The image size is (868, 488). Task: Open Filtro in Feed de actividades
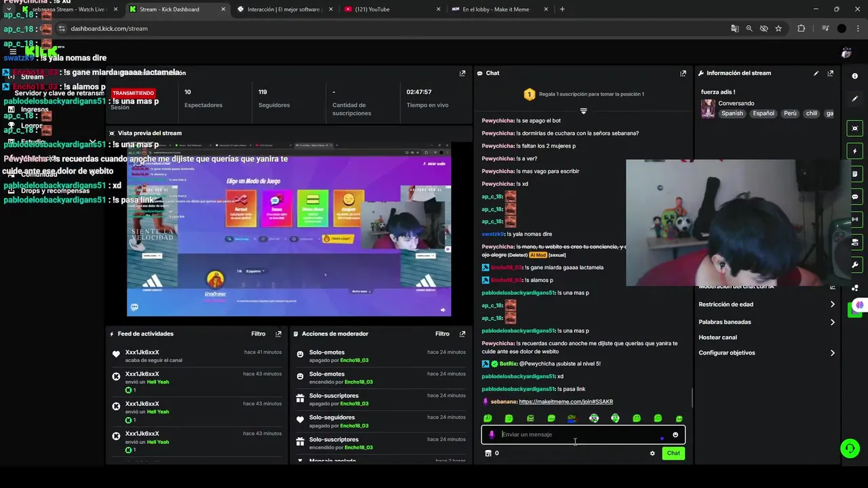pos(258,334)
